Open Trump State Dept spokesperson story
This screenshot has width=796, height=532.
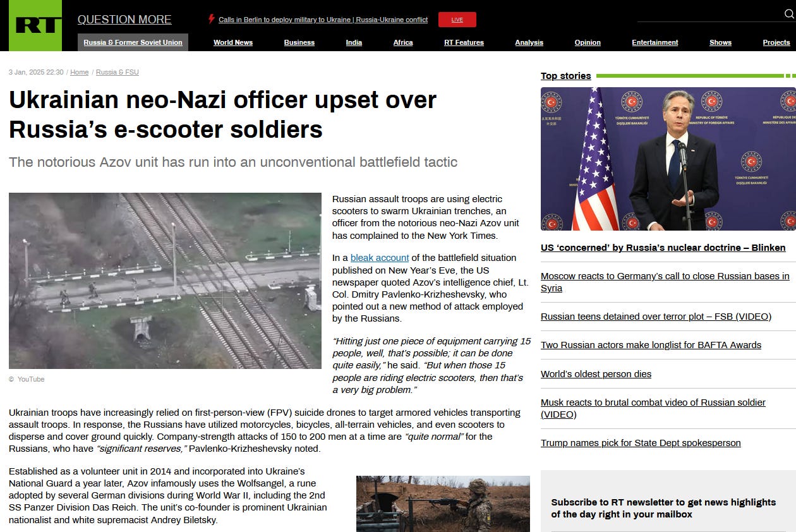coord(641,443)
